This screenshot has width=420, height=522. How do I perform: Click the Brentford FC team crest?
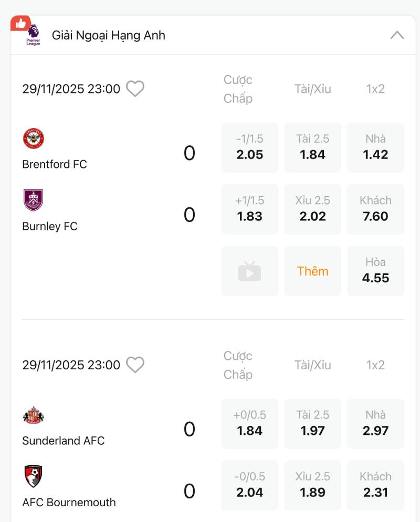33,139
